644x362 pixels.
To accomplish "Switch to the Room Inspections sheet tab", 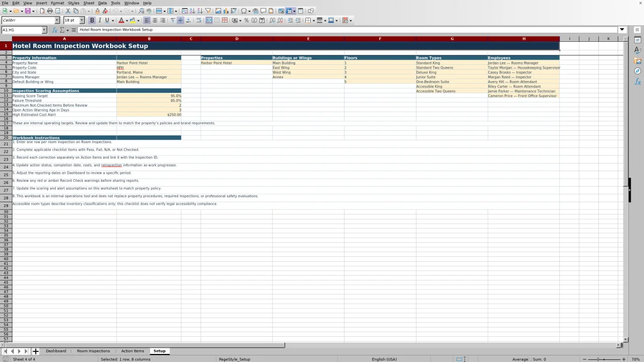I will point(93,351).
